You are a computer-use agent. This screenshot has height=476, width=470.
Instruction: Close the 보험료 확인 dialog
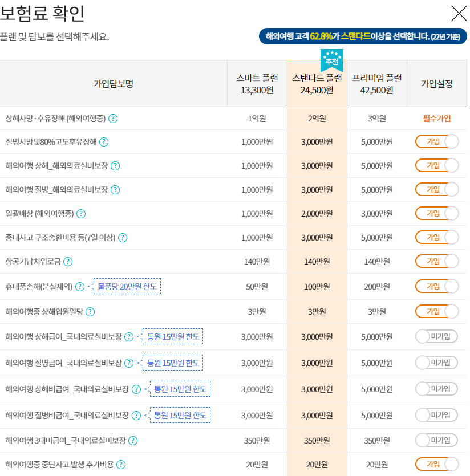pyautogui.click(x=459, y=14)
